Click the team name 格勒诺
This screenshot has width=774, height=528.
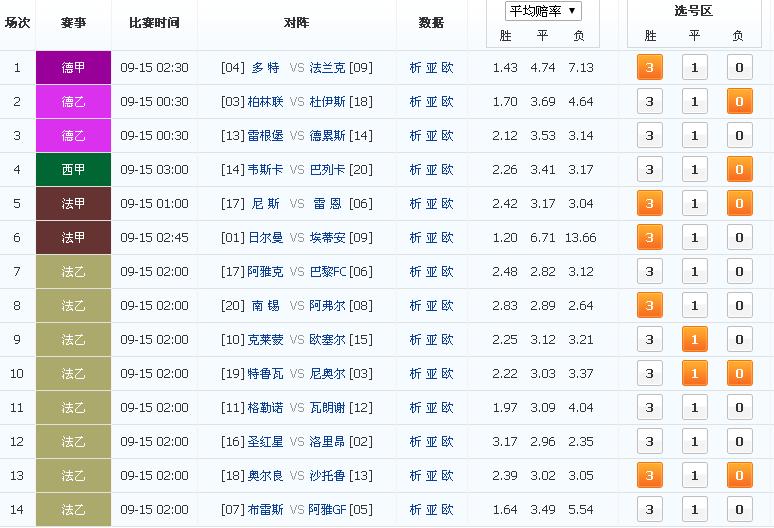(265, 408)
